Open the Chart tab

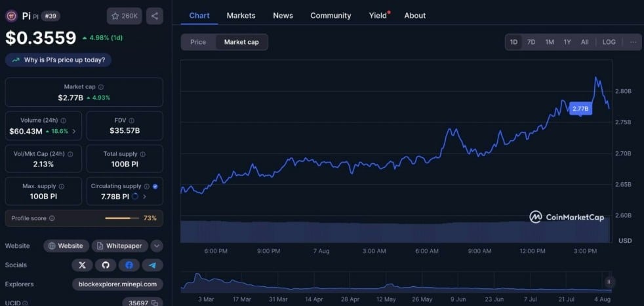click(199, 16)
